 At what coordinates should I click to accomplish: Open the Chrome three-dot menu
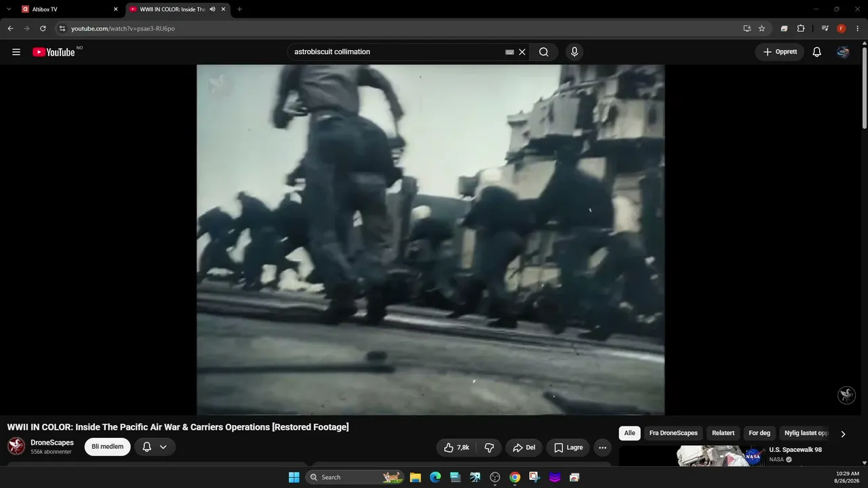point(858,28)
